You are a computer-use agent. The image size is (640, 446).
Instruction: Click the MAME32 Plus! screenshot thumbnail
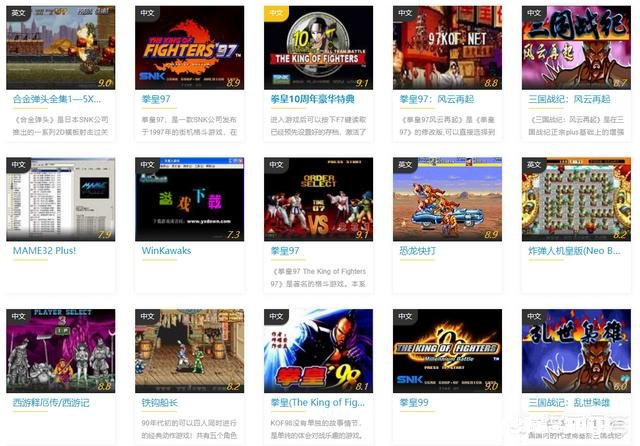pos(60,199)
